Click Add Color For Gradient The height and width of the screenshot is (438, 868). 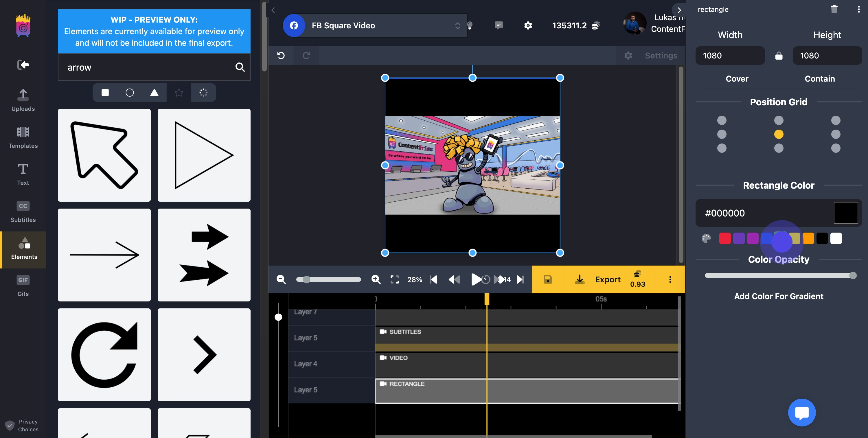point(778,296)
